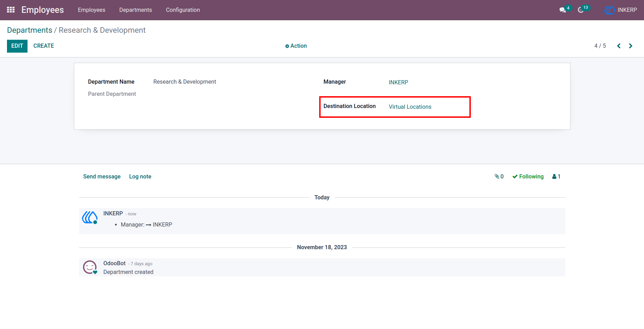The height and width of the screenshot is (329, 644).
Task: Open the INKERP manager link
Action: 398,82
